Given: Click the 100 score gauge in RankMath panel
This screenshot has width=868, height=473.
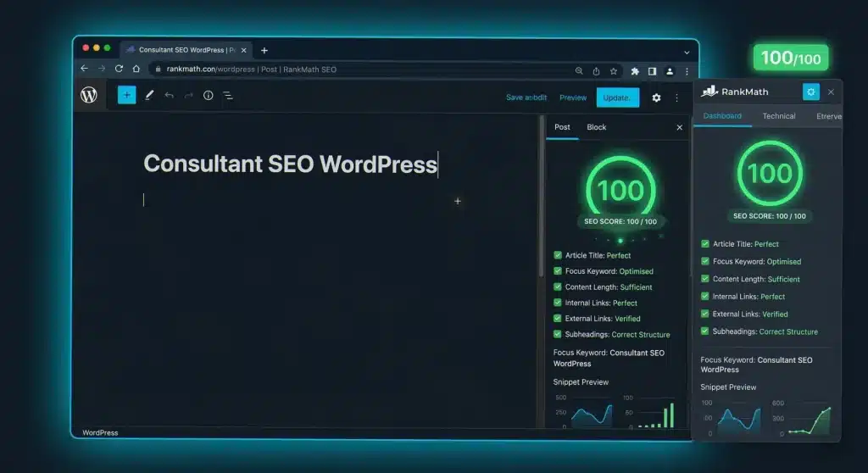Looking at the screenshot, I should (x=770, y=173).
